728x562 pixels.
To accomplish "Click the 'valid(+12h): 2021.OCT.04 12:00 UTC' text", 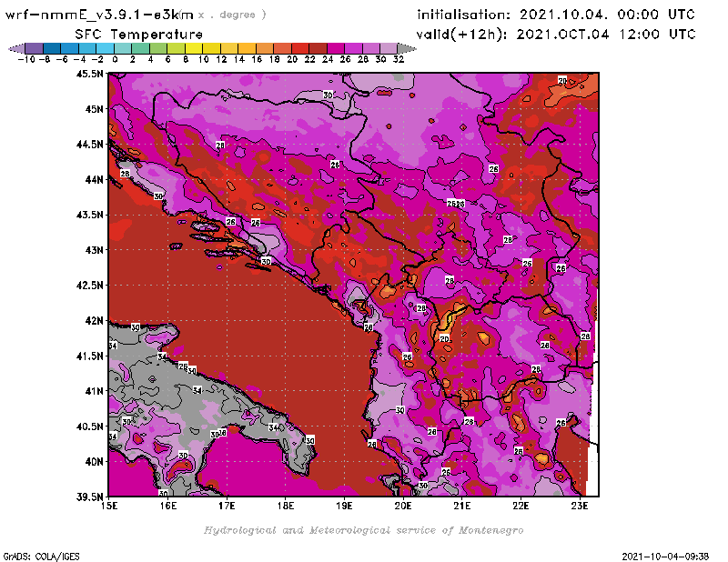I will click(x=556, y=35).
